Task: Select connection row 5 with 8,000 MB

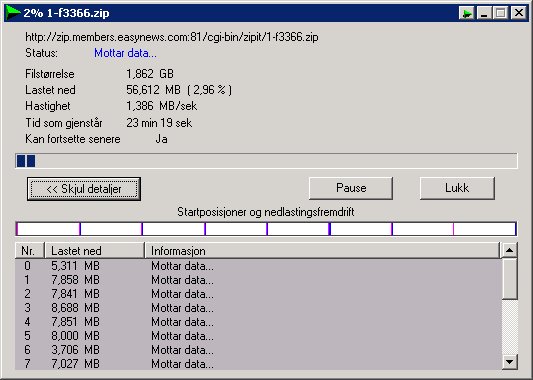Action: pyautogui.click(x=258, y=336)
